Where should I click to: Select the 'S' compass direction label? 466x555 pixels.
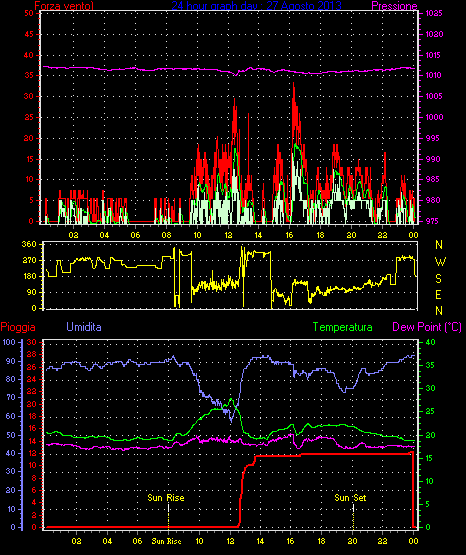tap(438, 279)
